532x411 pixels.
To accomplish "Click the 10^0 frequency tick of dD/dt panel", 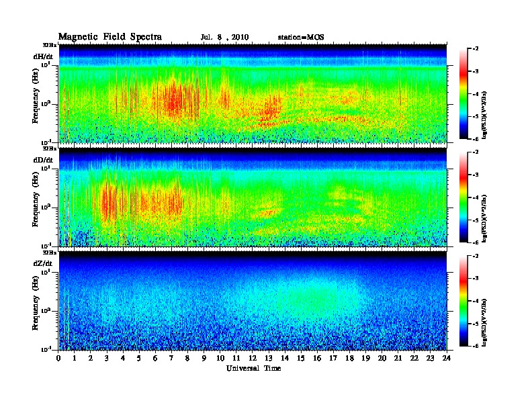I will [x=45, y=208].
